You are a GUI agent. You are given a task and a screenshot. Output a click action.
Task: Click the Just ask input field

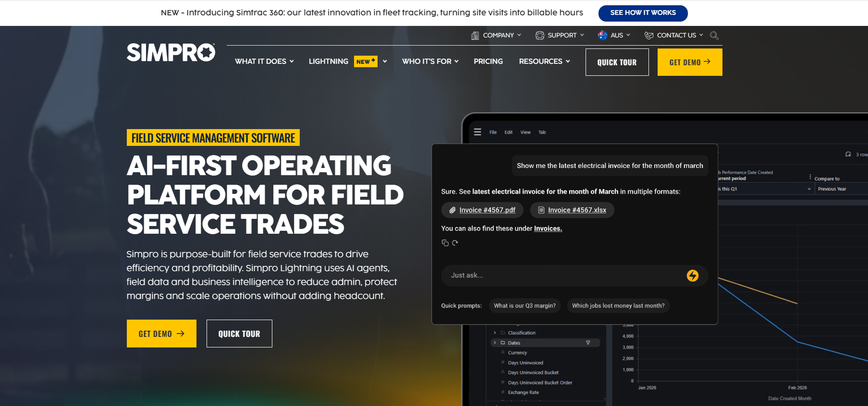575,275
